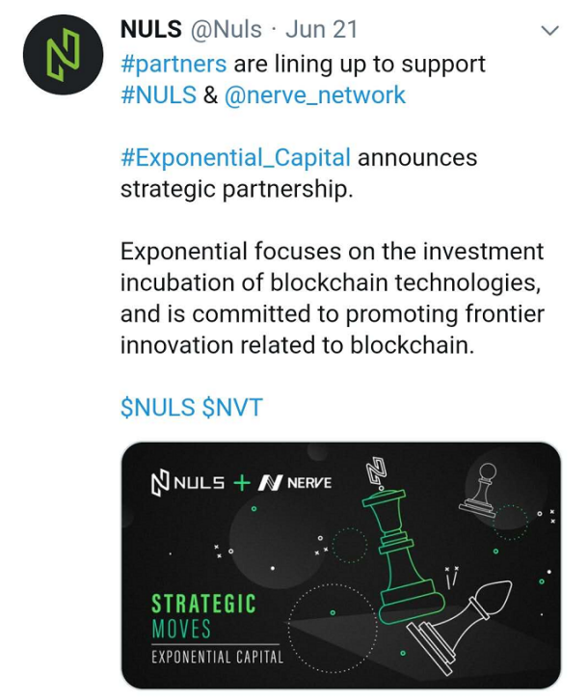
Task: Click the Nerve logo in image
Action: point(295,483)
